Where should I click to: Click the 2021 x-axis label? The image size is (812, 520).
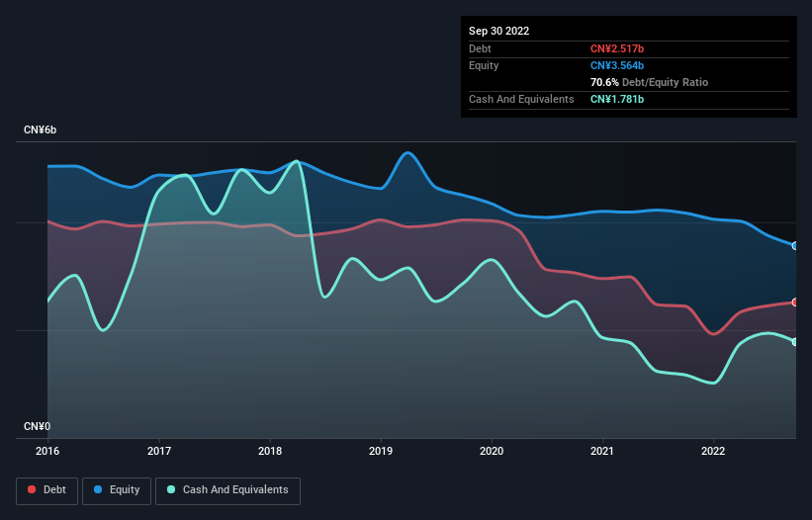602,451
